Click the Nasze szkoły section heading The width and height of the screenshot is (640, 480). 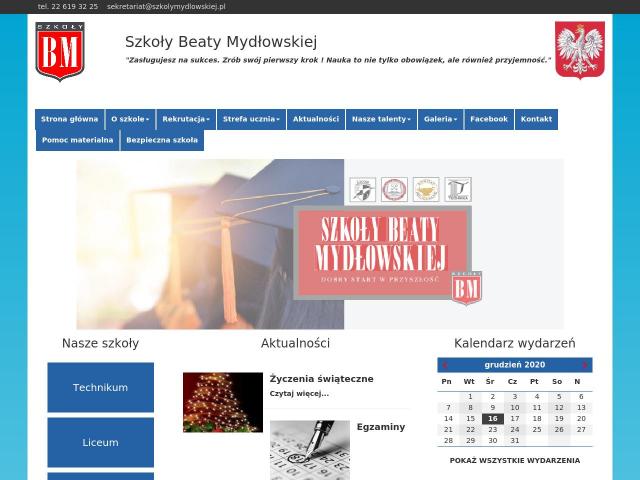pyautogui.click(x=100, y=343)
